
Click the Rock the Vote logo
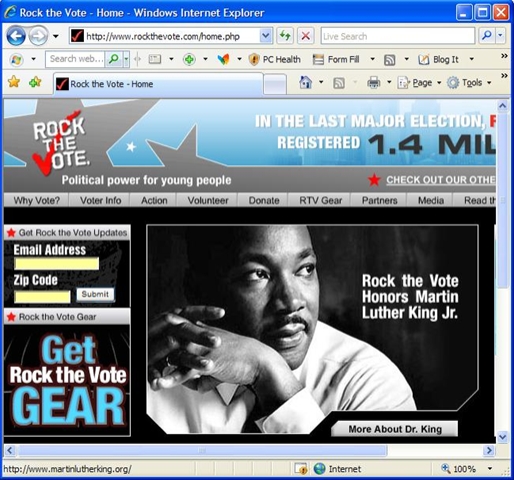click(x=61, y=143)
